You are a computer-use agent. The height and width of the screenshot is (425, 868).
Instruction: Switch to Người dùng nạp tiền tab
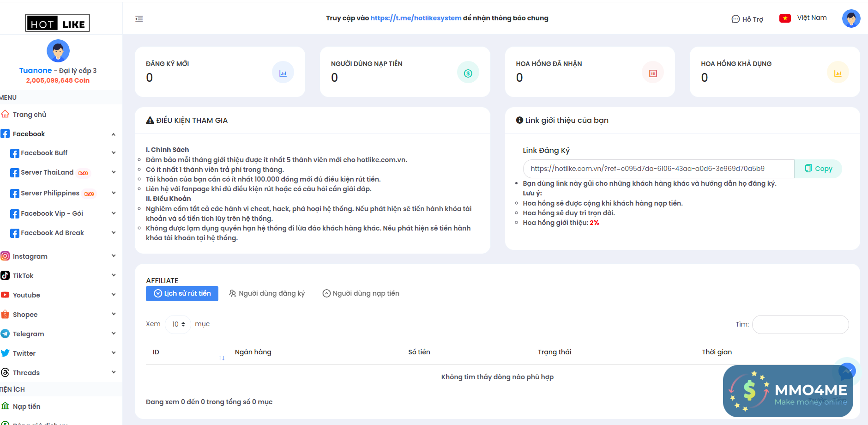point(361,293)
